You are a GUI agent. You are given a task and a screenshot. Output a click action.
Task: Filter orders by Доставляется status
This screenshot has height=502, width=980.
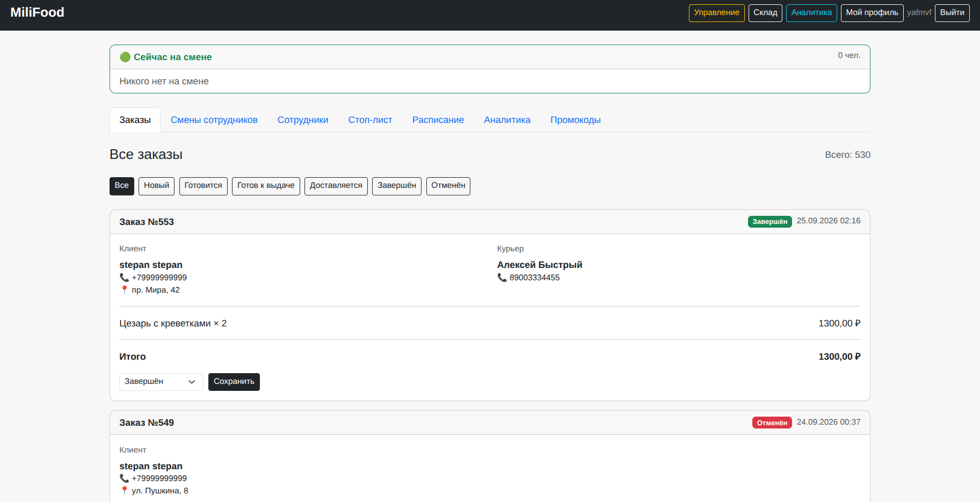pos(336,186)
